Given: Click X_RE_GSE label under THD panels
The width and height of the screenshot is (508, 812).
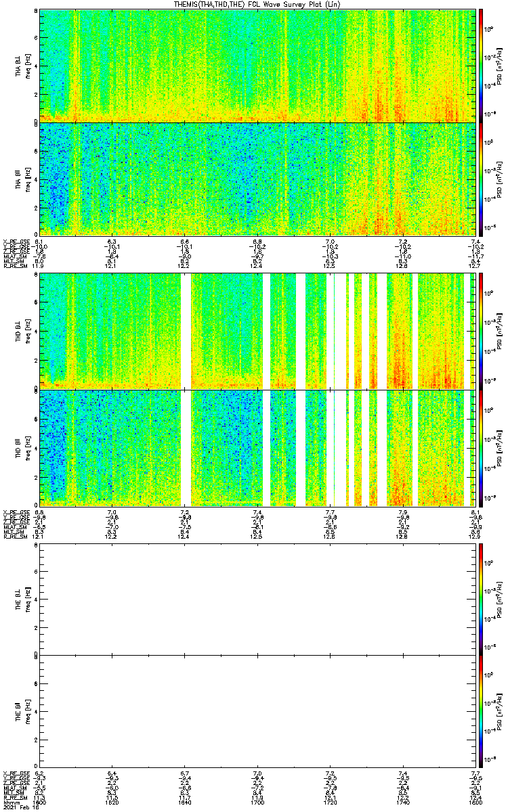Looking at the screenshot, I should point(16,512).
